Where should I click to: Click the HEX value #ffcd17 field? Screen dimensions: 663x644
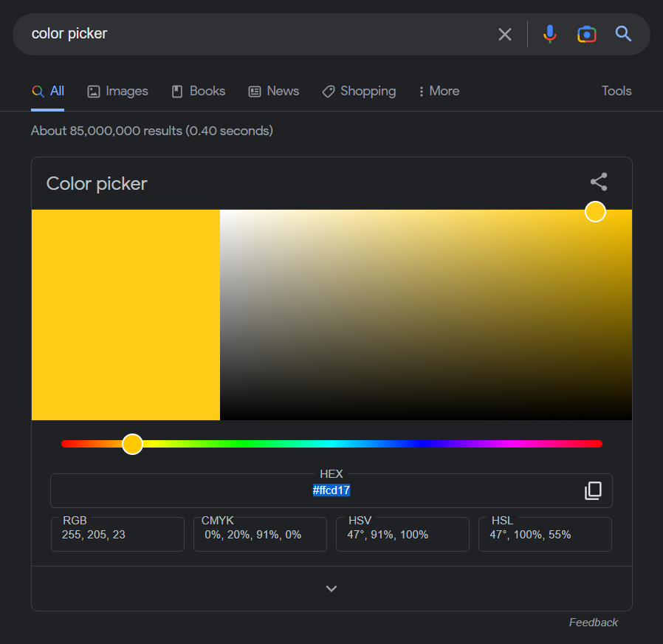[x=331, y=490]
